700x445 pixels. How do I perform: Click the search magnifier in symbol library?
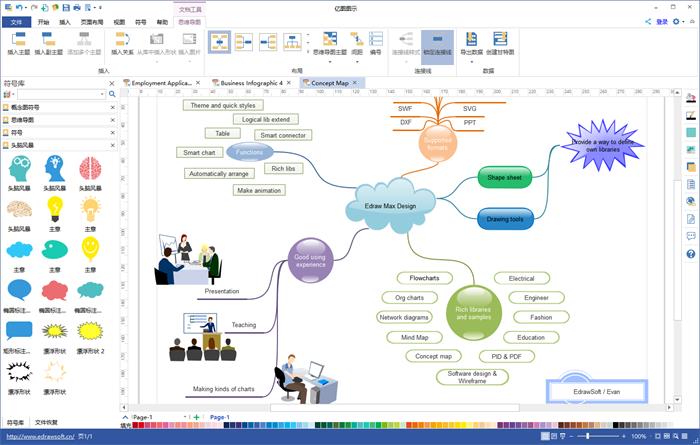pyautogui.click(x=112, y=94)
